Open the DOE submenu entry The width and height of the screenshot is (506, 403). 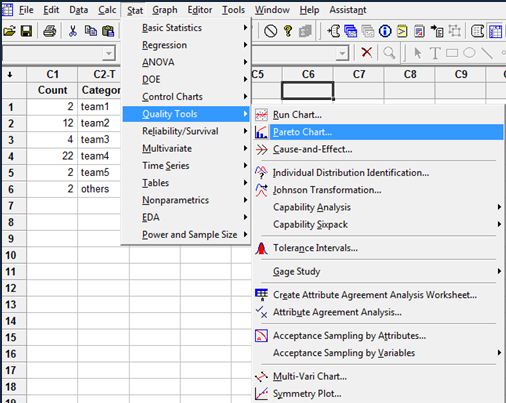186,79
